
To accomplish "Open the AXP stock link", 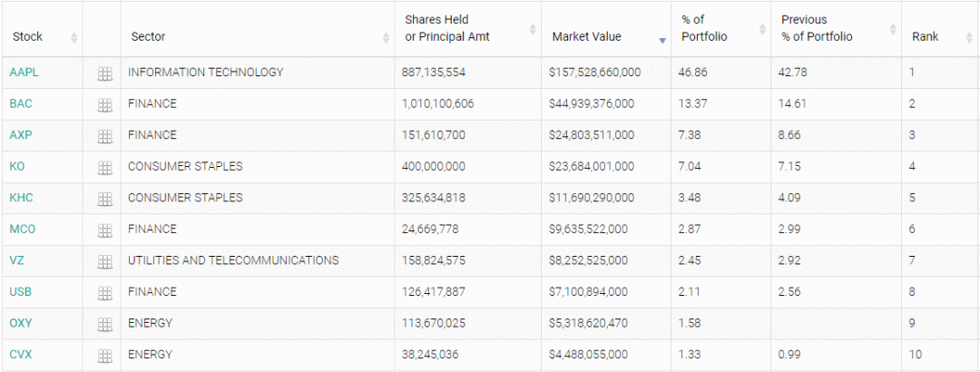I will tap(21, 135).
